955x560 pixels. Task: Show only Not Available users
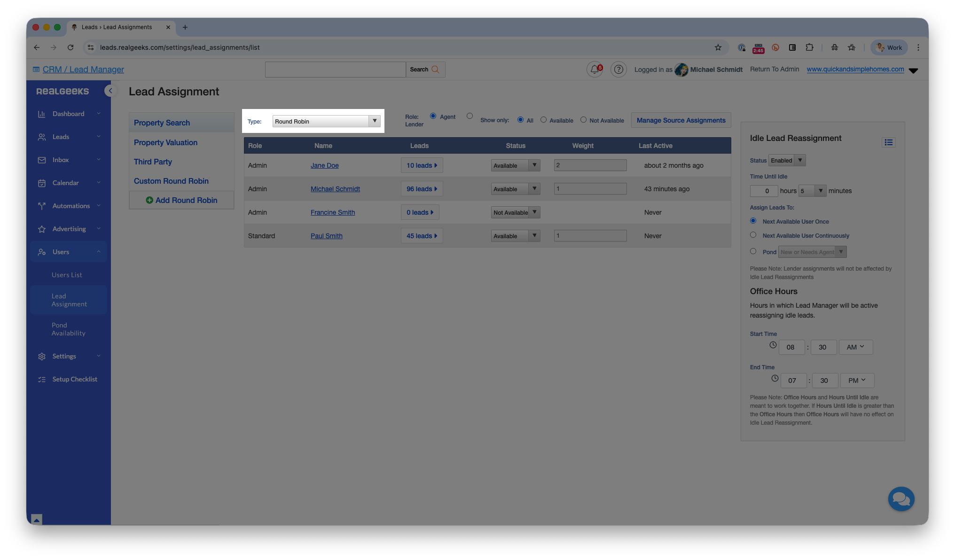coord(583,120)
